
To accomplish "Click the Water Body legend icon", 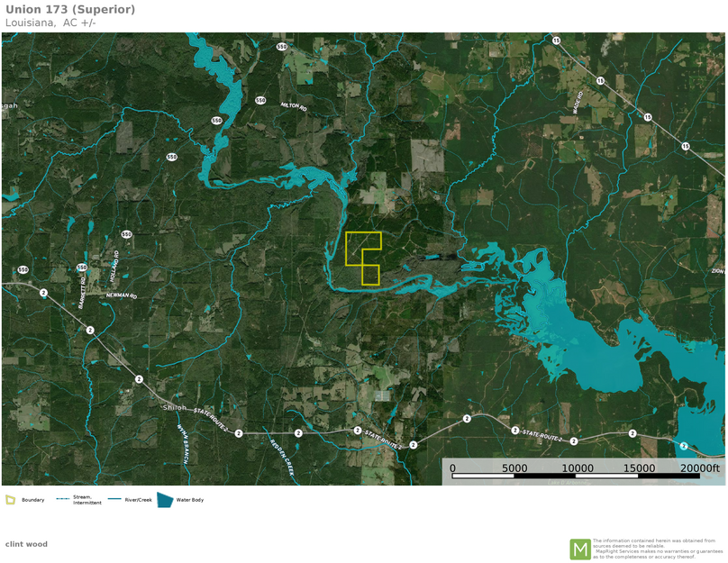I will coord(165,500).
